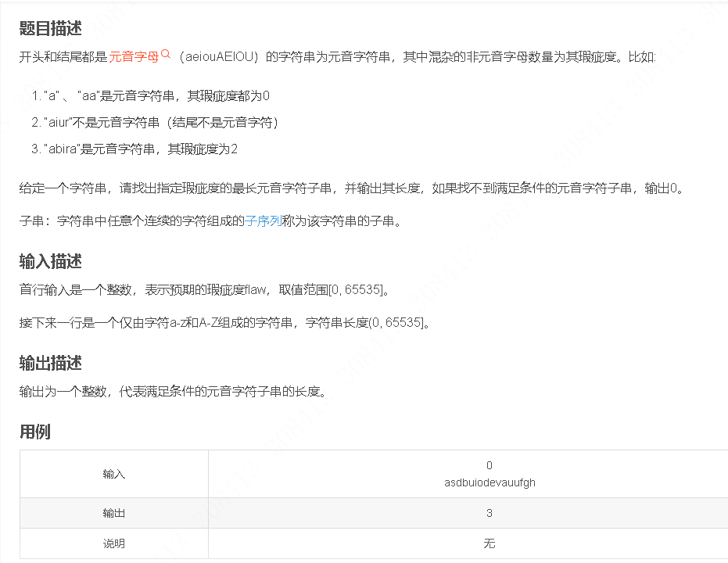The image size is (728, 563).
Task: Click the flaw value 0 in the input row
Action: [490, 465]
